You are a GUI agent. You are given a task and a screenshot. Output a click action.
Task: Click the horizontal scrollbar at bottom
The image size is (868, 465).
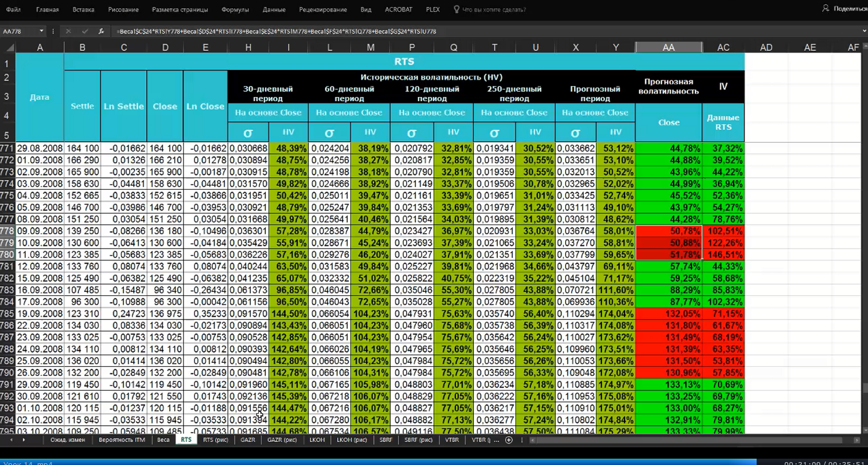click(x=686, y=440)
